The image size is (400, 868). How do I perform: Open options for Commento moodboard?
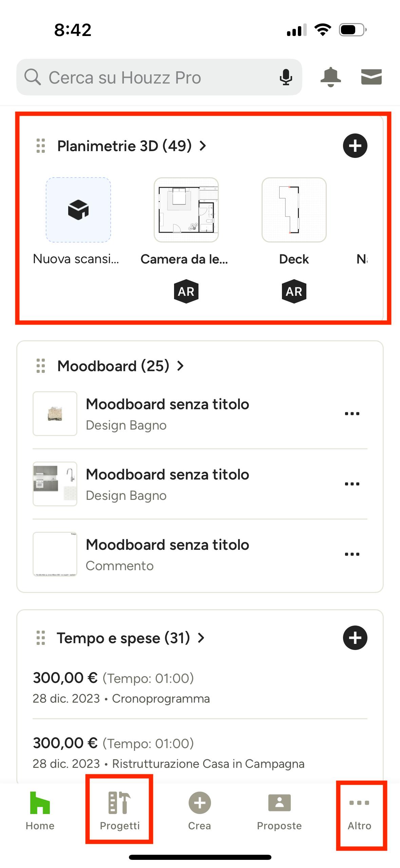(352, 554)
